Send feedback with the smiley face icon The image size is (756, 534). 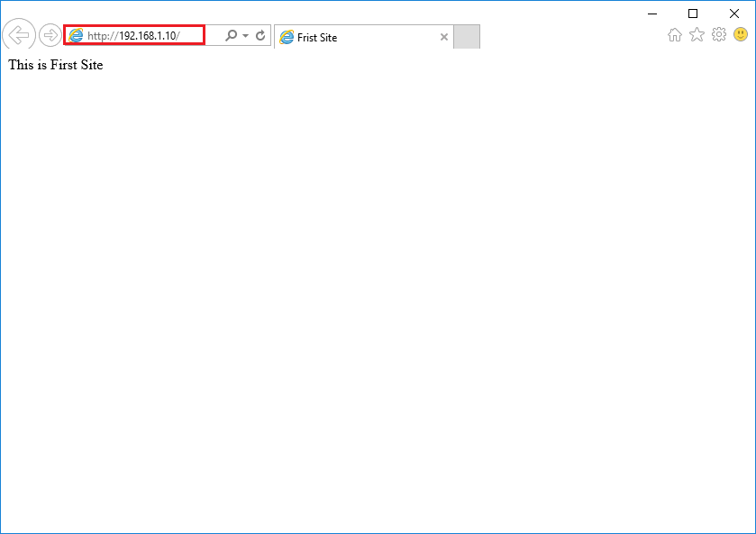tap(741, 34)
